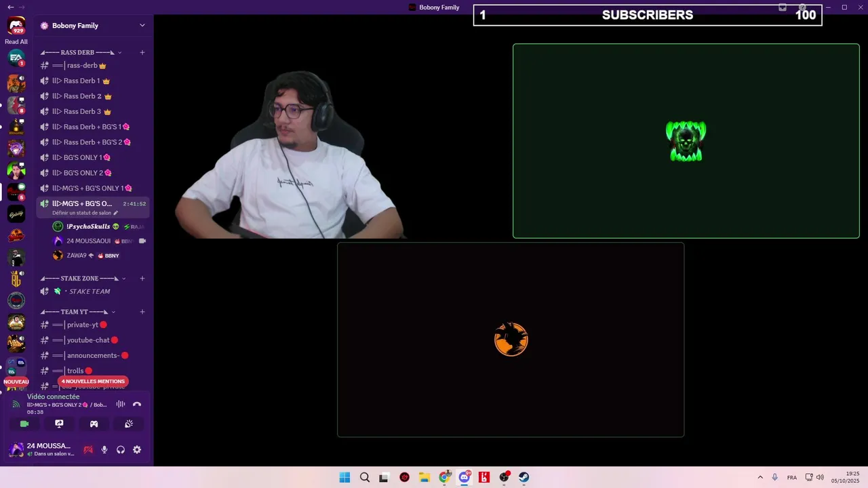
Task: Select user !PsychoSkulls in voice channel
Action: point(99,226)
